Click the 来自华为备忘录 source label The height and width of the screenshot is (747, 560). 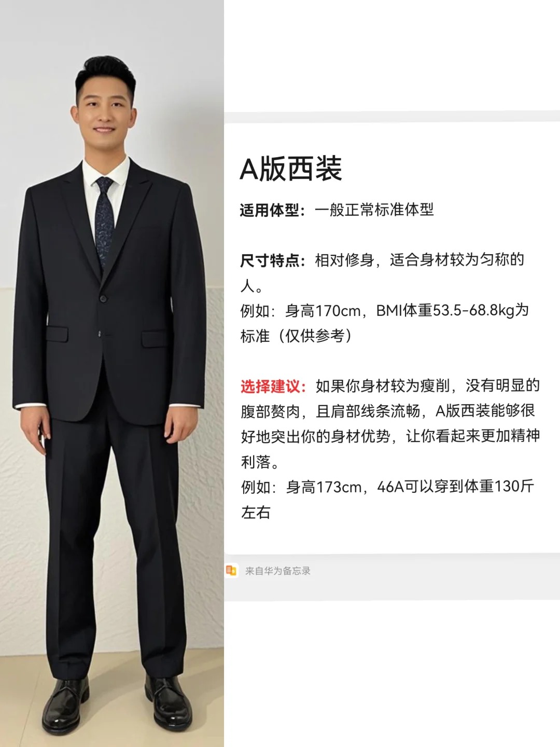(x=277, y=571)
